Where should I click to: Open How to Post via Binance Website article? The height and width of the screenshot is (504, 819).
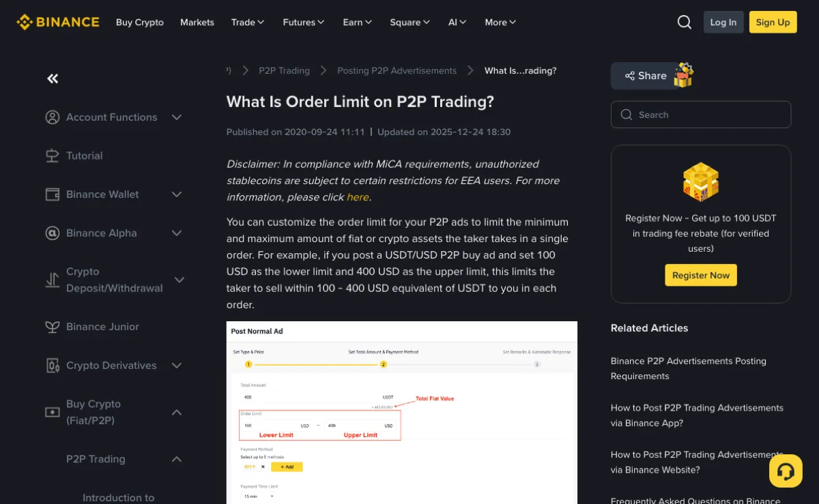point(697,462)
